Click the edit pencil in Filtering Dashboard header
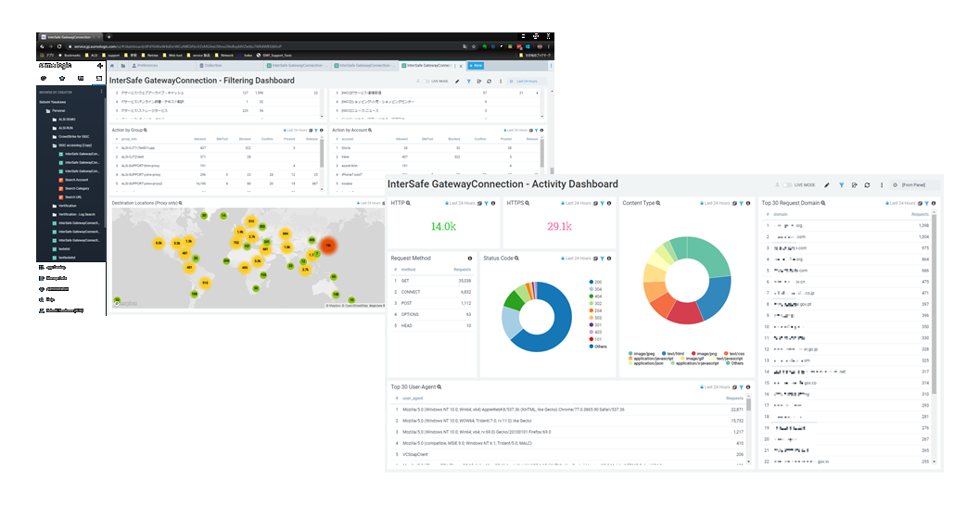 pyautogui.click(x=457, y=82)
